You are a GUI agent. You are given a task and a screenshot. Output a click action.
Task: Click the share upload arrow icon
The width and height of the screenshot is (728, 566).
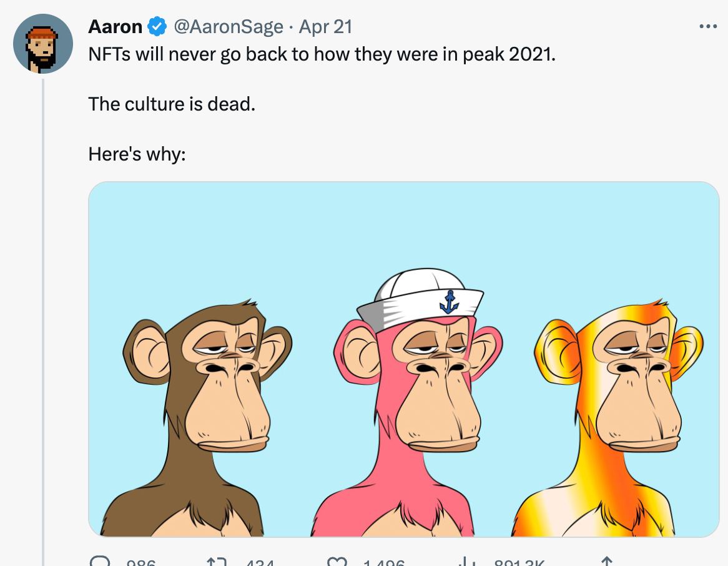tap(606, 562)
